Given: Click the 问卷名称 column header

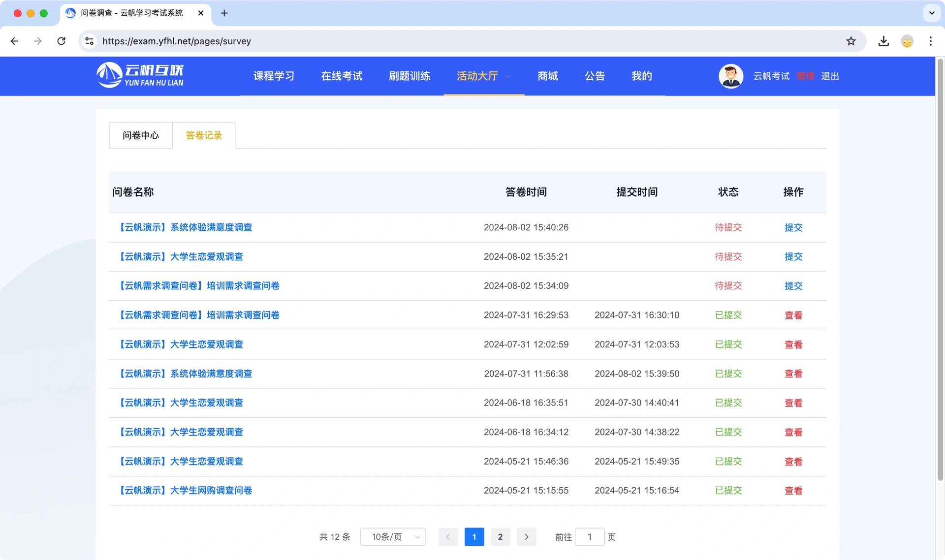Looking at the screenshot, I should pos(133,192).
